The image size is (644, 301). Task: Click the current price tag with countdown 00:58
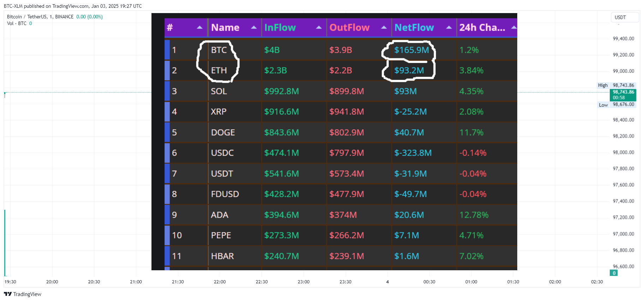tap(623, 95)
